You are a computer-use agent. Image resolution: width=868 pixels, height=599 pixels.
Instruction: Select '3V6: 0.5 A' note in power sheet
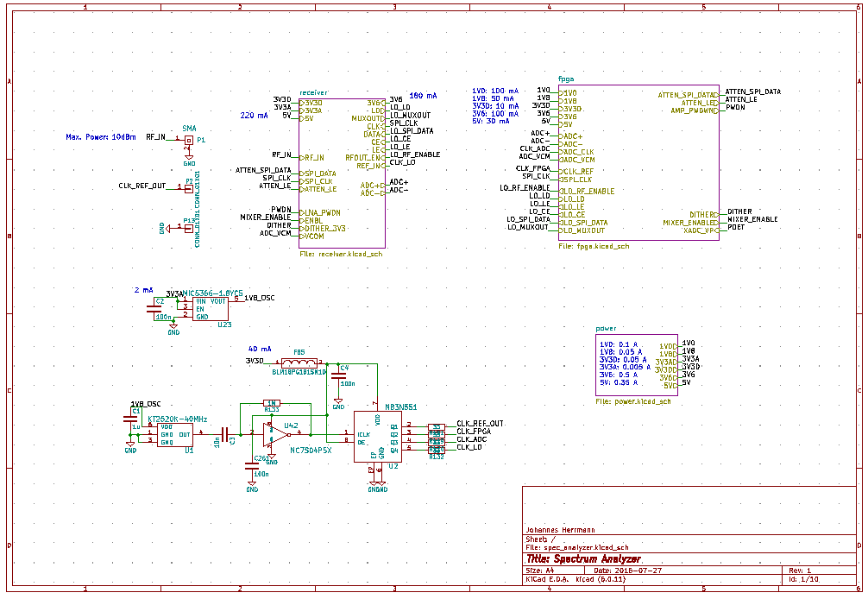click(619, 375)
